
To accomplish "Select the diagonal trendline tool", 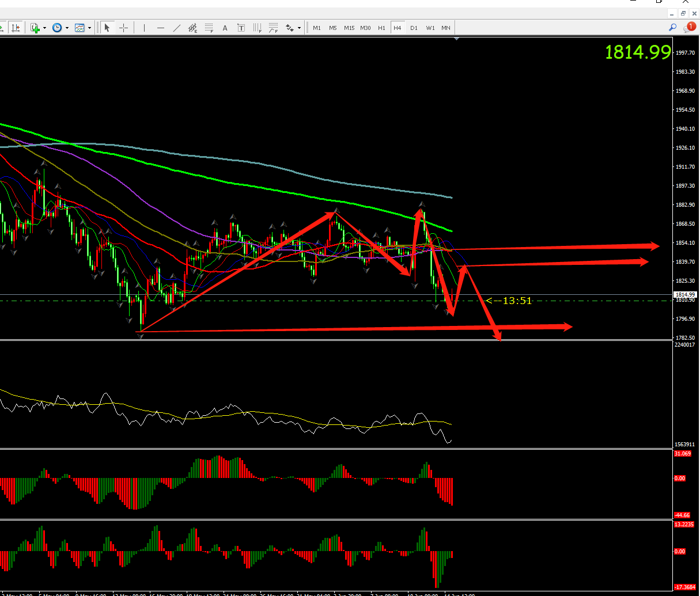I will [x=176, y=28].
